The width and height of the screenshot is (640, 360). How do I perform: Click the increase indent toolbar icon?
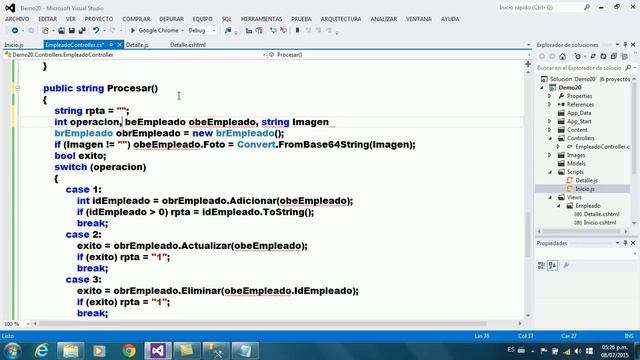[259, 31]
